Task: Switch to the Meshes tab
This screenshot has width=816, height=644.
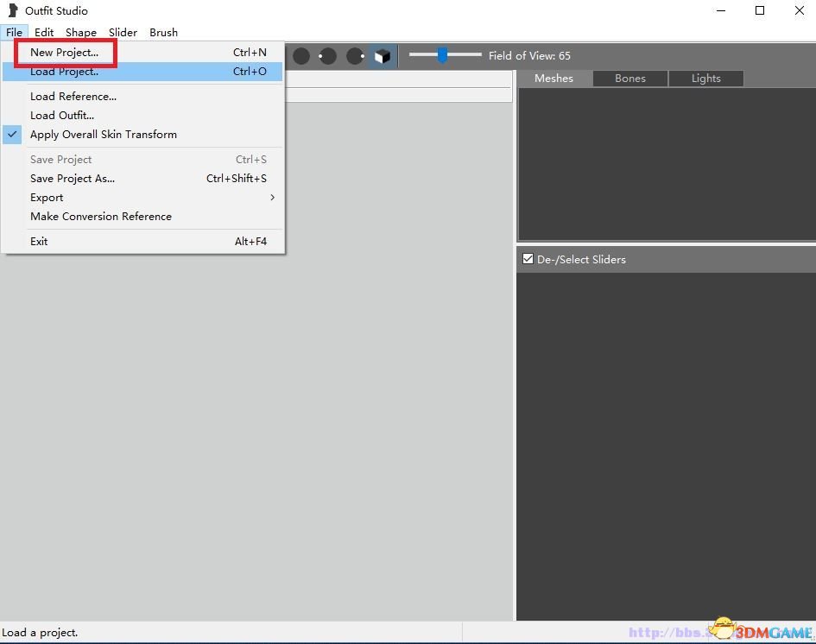Action: coord(553,78)
